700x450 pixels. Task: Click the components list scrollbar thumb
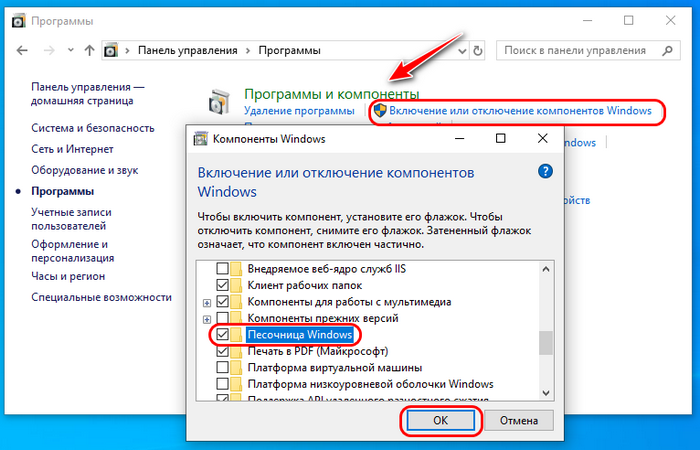(546, 343)
